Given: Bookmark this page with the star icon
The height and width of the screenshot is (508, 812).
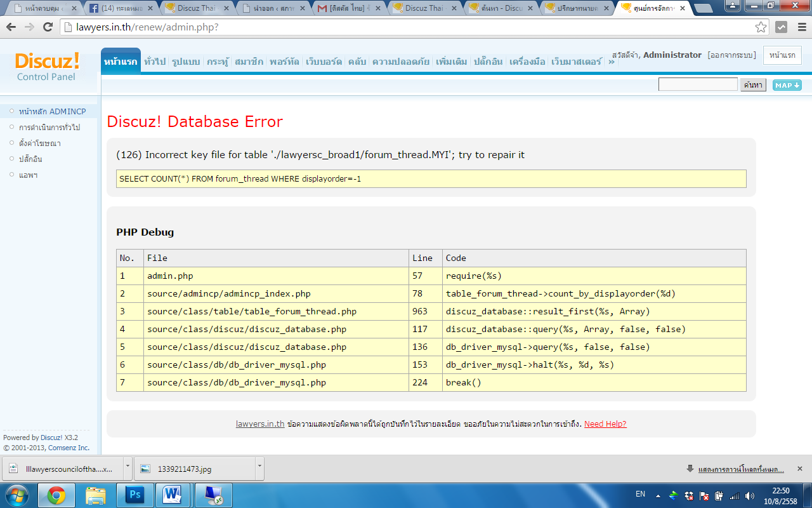Looking at the screenshot, I should click(x=761, y=27).
